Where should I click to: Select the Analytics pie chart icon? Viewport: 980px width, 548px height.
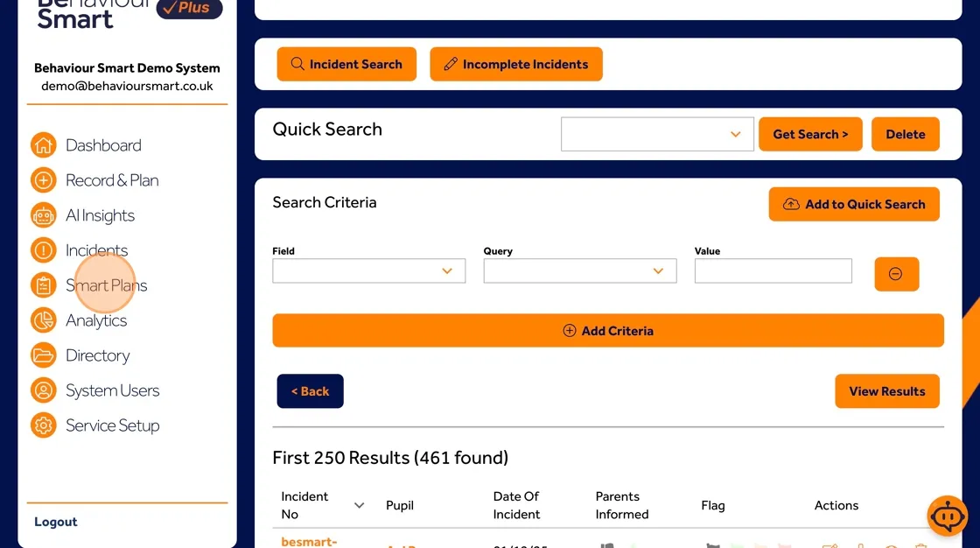[43, 320]
